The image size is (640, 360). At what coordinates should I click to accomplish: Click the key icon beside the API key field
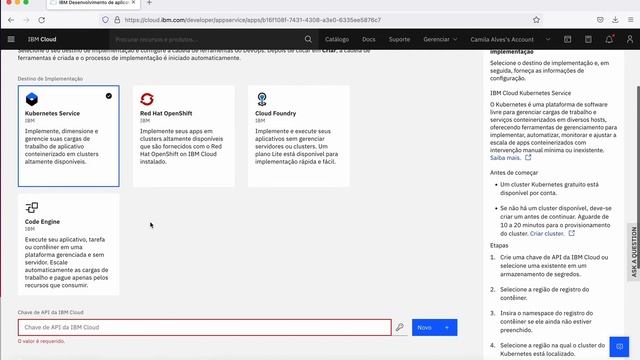pos(400,327)
